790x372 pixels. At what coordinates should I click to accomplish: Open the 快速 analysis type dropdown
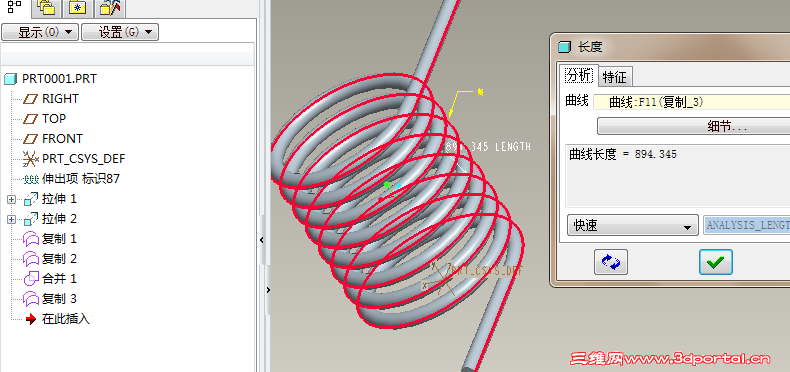click(632, 225)
